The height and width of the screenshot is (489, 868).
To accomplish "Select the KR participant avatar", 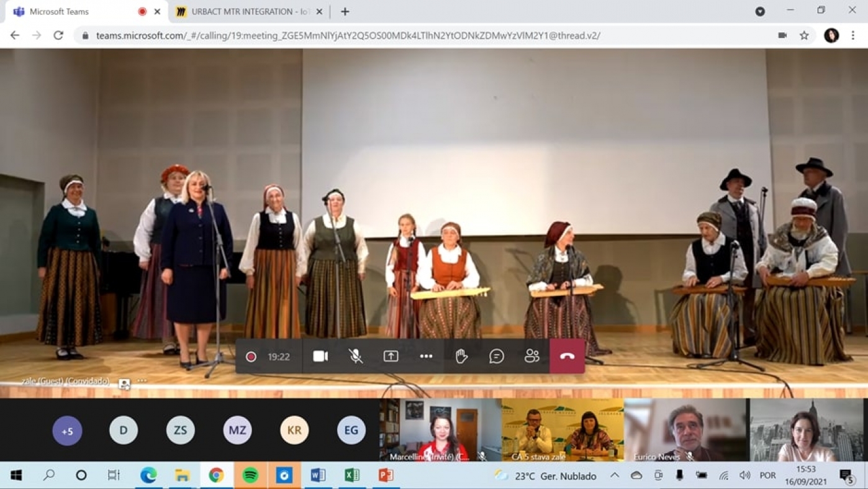I will (x=294, y=430).
